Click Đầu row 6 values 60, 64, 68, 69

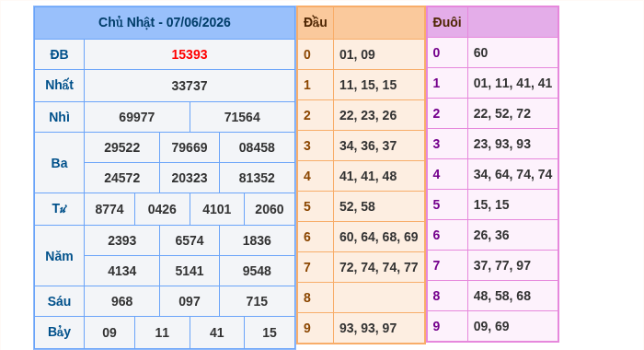tap(379, 237)
